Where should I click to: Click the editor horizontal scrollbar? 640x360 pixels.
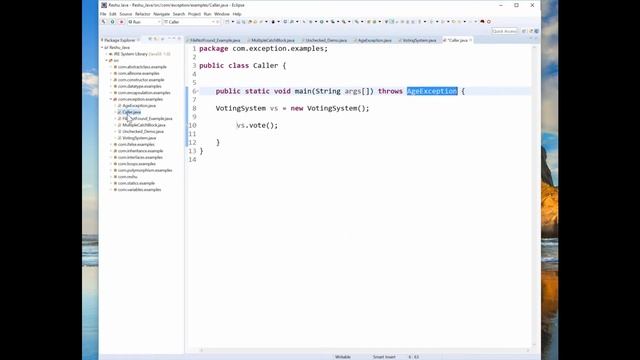point(364,350)
